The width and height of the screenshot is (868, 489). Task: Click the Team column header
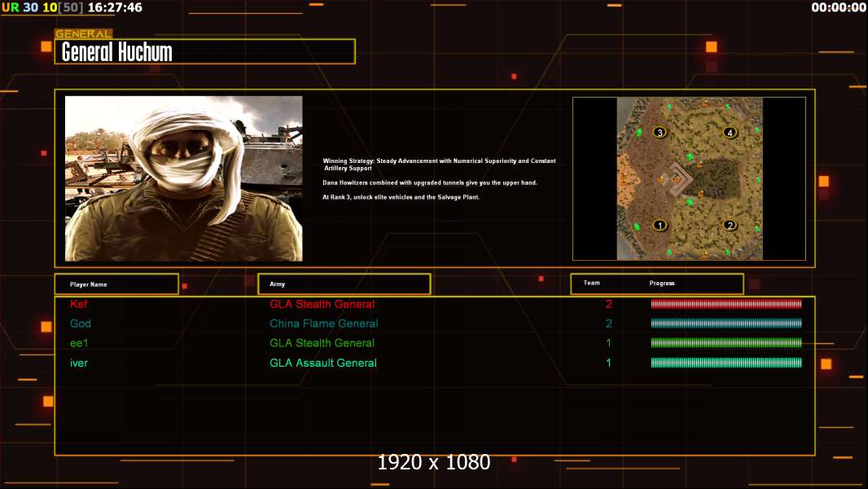(592, 284)
